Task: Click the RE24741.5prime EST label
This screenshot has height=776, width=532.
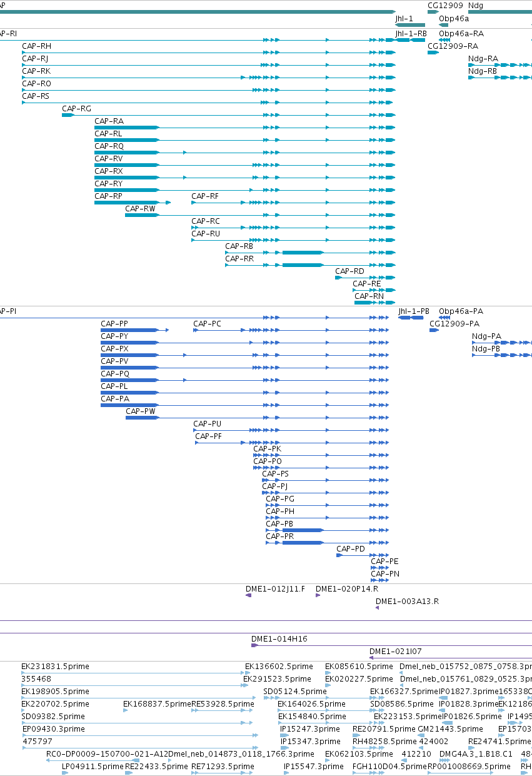Action: [500, 742]
